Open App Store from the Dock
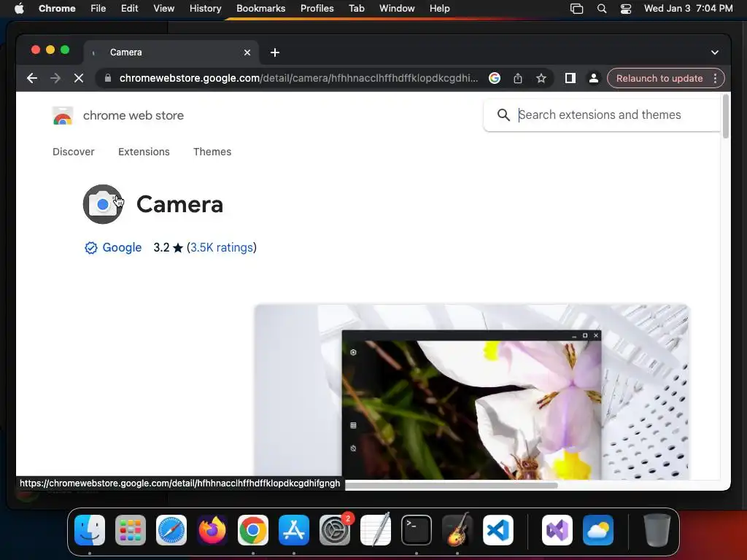747x560 pixels. pos(294,530)
